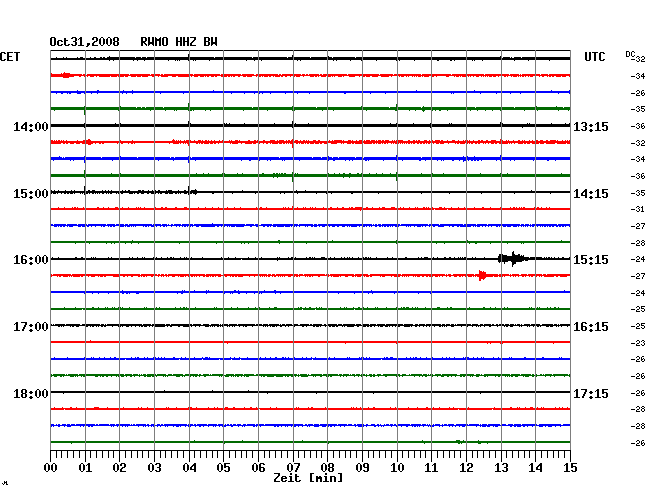This screenshot has width=650, height=494.
Task: Click the DC value -23
Action: click(638, 343)
